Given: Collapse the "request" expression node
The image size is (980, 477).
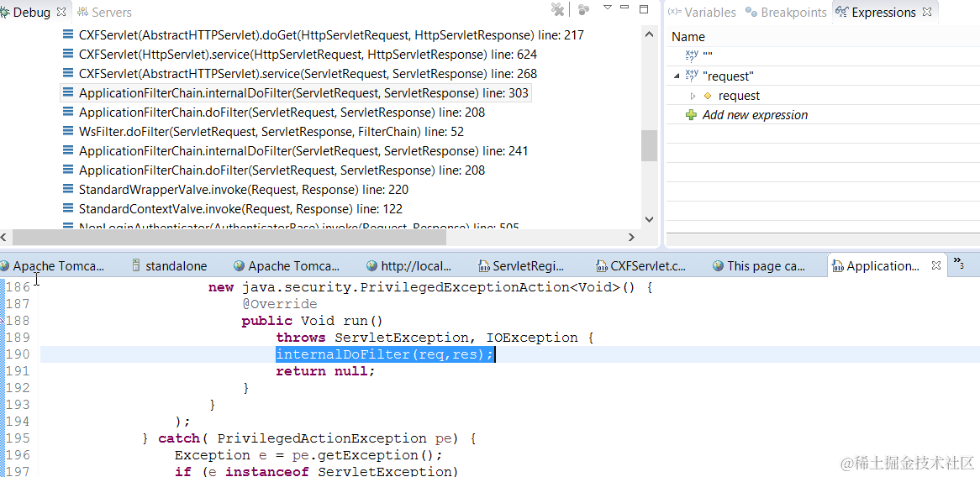Looking at the screenshot, I should point(677,76).
